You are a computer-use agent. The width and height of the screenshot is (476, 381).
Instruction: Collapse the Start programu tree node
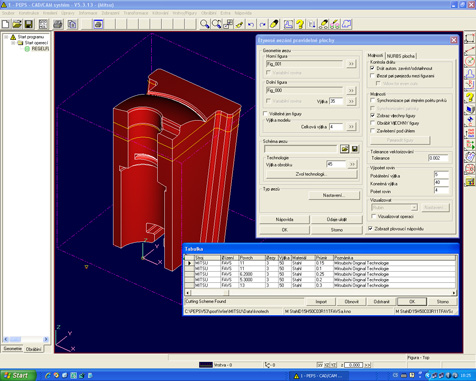pos(6,37)
